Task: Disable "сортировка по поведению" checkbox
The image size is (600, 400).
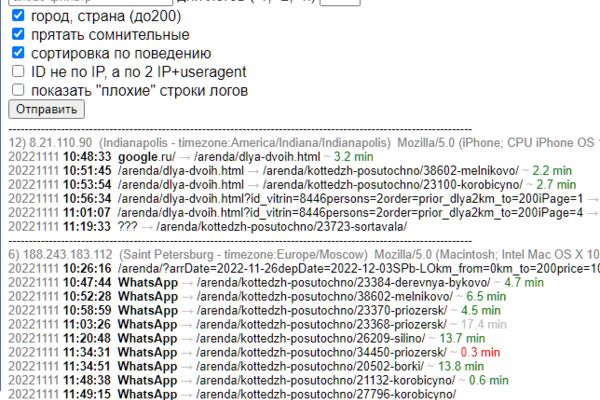Action: click(18, 52)
